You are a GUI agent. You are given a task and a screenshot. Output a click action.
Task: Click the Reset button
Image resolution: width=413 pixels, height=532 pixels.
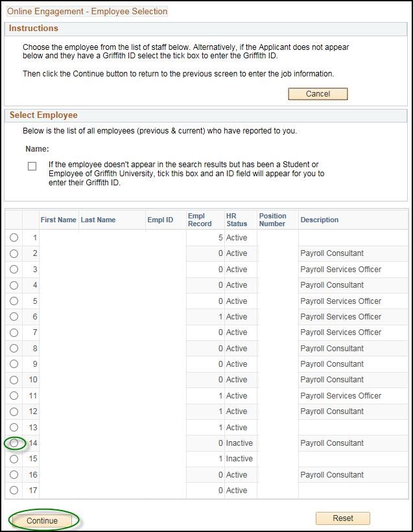342,518
